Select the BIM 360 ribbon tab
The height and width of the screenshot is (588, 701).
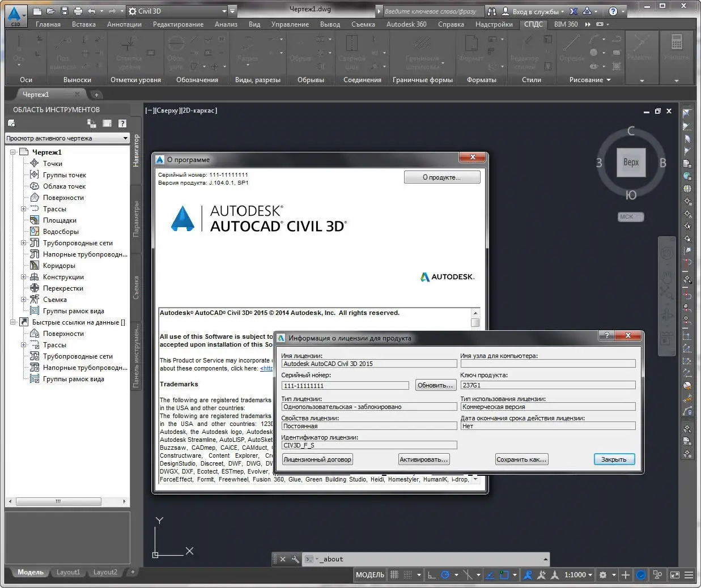[x=566, y=24]
